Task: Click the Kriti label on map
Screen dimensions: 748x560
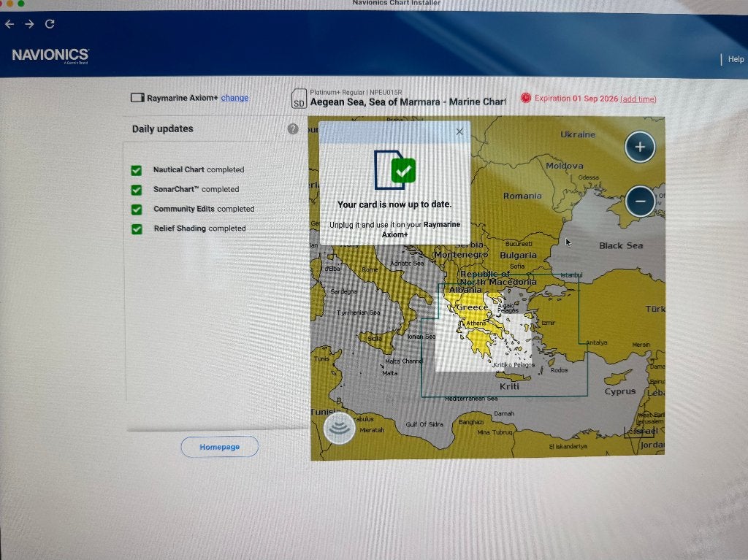Action: 509,386
